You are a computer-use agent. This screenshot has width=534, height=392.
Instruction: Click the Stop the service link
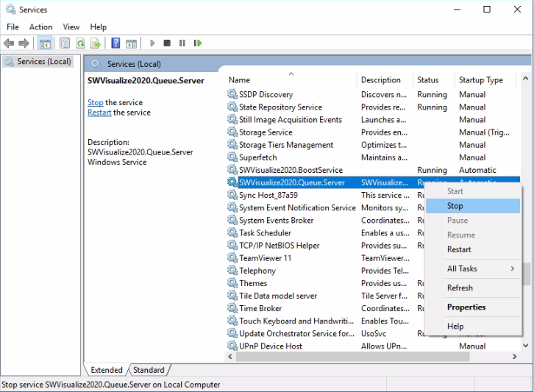96,102
